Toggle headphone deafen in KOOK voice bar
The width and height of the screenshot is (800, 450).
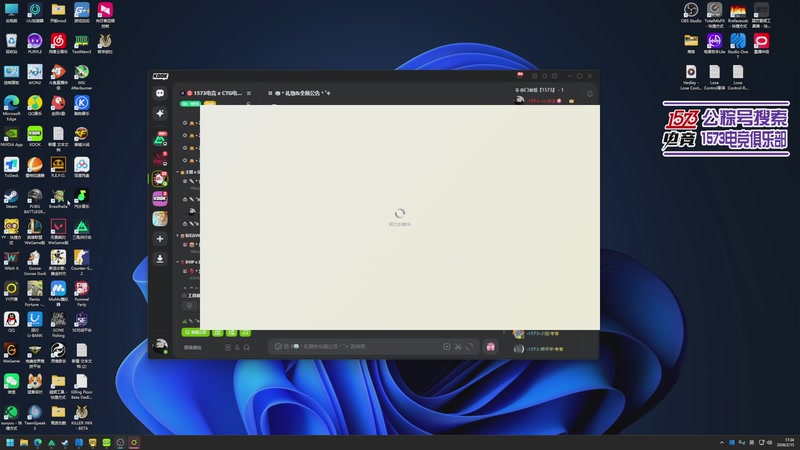pyautogui.click(x=246, y=347)
